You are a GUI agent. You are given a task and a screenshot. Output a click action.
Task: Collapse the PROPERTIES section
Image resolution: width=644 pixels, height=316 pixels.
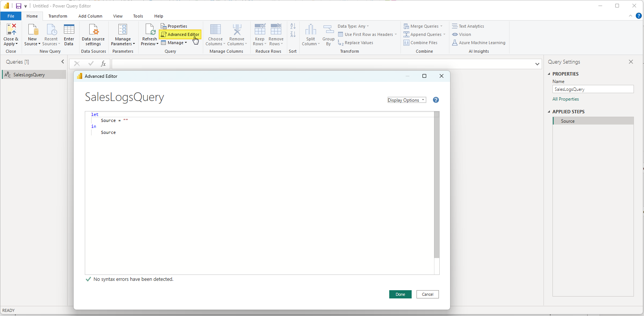point(549,74)
